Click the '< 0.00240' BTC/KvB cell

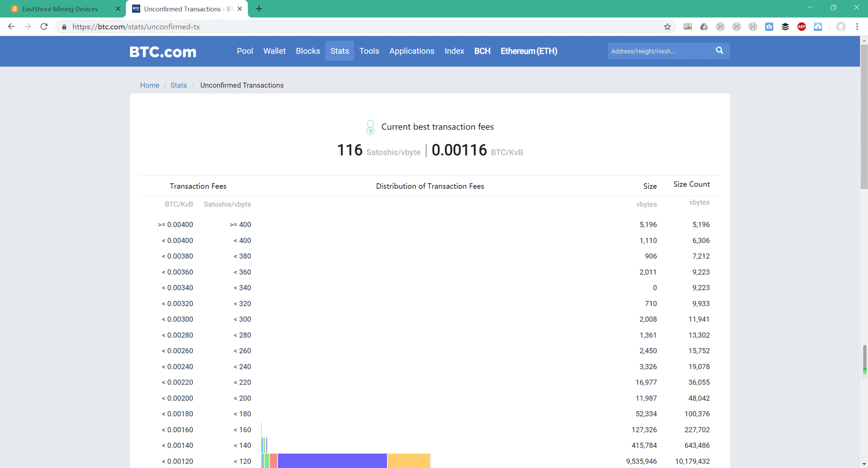pos(177,367)
